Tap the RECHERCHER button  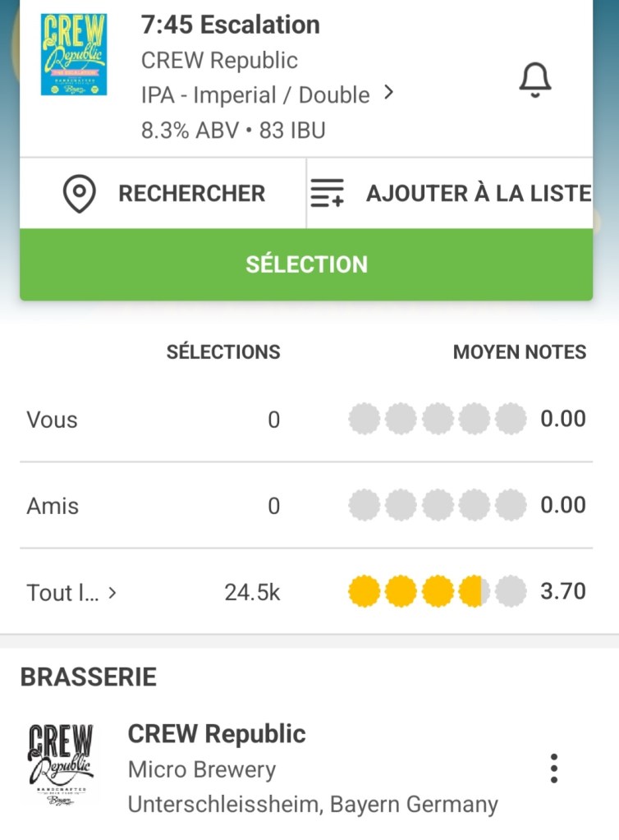tap(191, 194)
